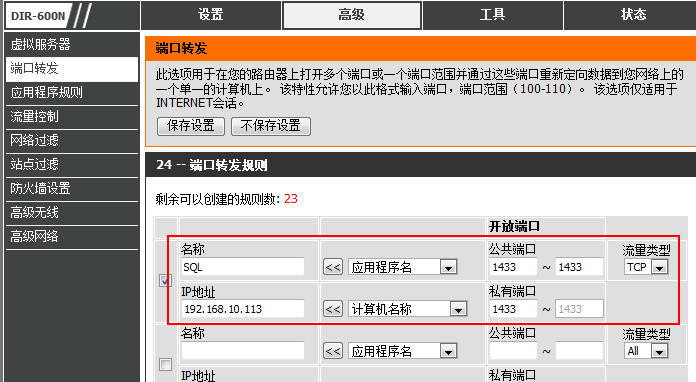The image size is (696, 382).
Task: Open 网络过滤 sidebar page
Action: tap(72, 141)
